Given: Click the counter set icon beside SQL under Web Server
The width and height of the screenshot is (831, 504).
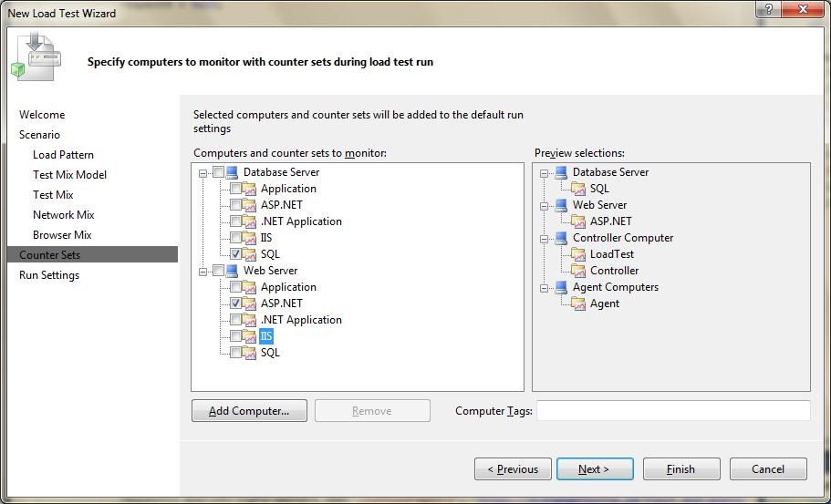Looking at the screenshot, I should pos(250,353).
